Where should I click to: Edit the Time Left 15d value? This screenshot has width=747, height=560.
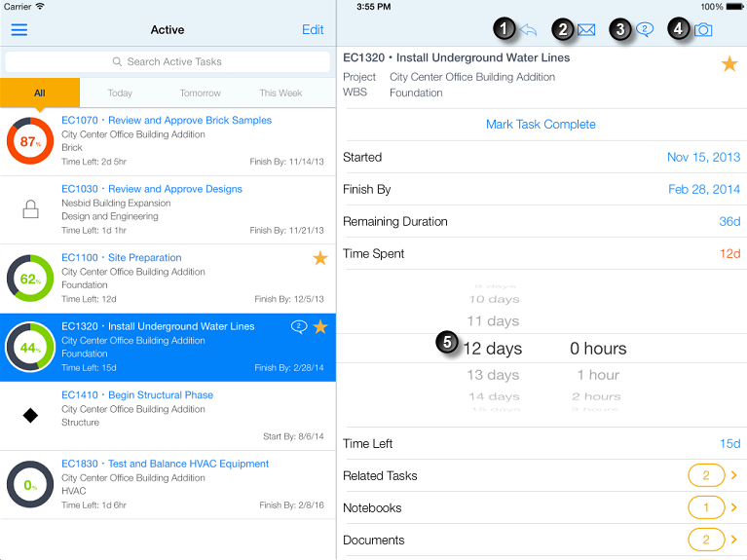tap(729, 444)
